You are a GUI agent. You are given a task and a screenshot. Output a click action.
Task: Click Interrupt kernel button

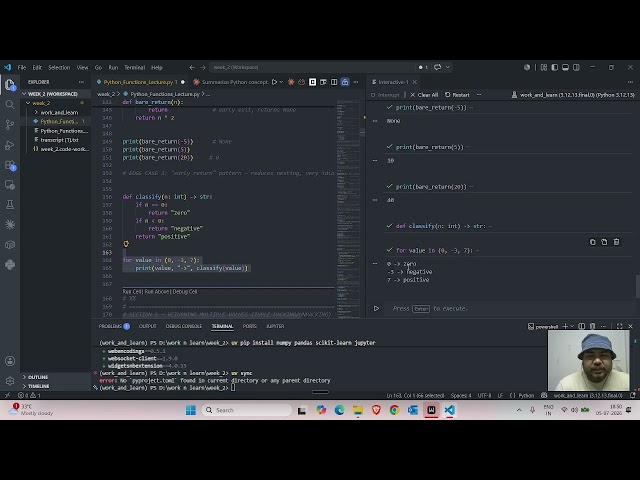[385, 95]
